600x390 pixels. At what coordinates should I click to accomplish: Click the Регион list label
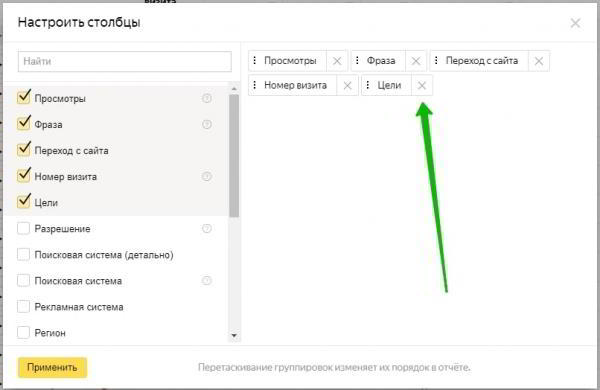point(50,333)
